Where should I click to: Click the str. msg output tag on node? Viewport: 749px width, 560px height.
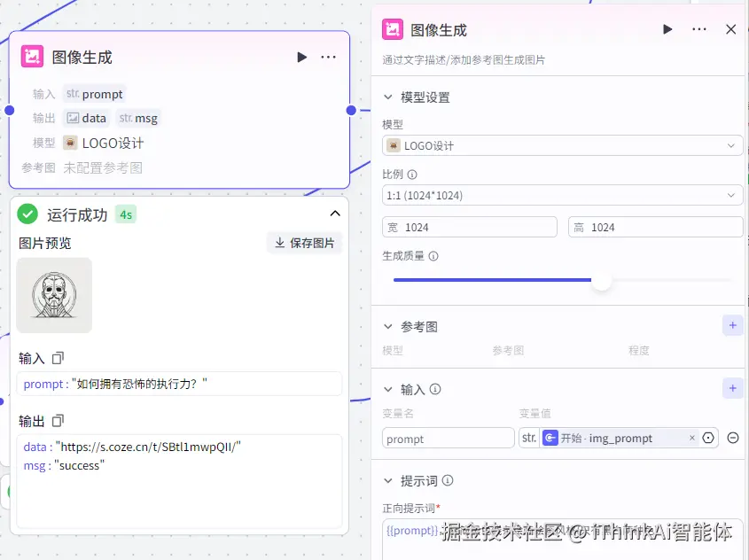pyautogui.click(x=138, y=118)
